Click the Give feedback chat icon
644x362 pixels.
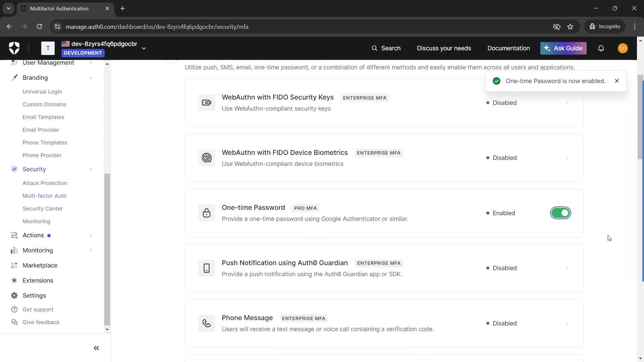pyautogui.click(x=14, y=322)
